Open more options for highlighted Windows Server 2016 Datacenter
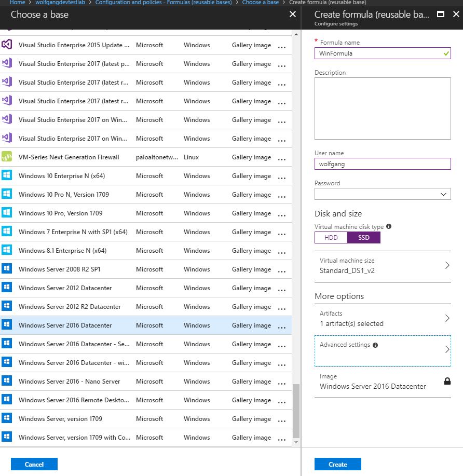 282,327
